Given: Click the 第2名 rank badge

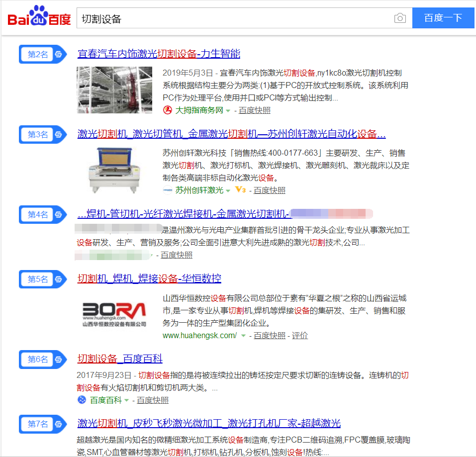Looking at the screenshot, I should pyautogui.click(x=43, y=54).
